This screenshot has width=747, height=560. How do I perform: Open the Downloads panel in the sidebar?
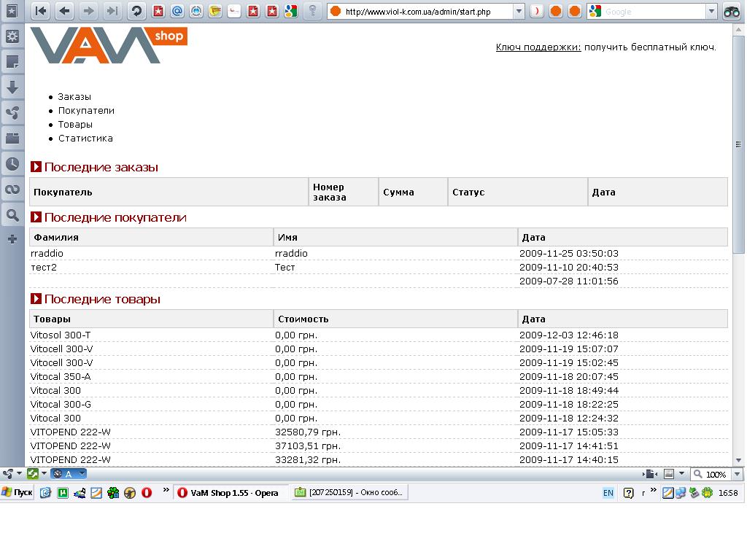click(x=12, y=87)
